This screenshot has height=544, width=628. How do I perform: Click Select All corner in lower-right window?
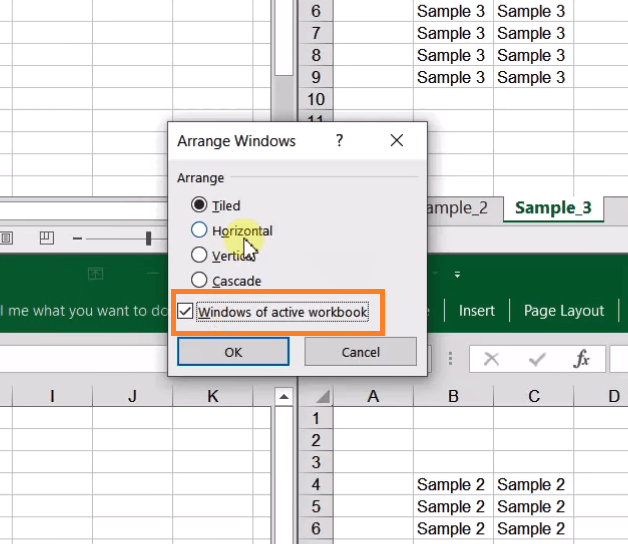click(321, 396)
